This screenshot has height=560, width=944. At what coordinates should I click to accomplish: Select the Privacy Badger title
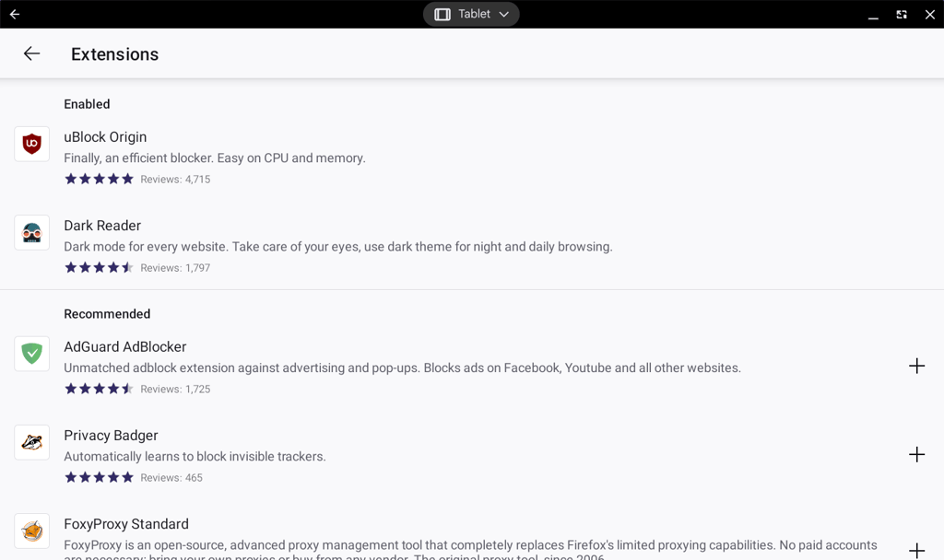(111, 436)
